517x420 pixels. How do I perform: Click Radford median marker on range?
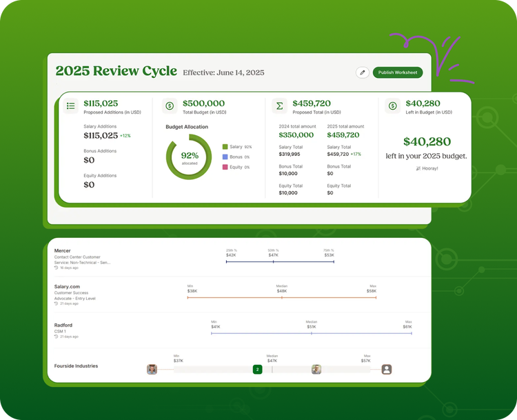(x=312, y=333)
